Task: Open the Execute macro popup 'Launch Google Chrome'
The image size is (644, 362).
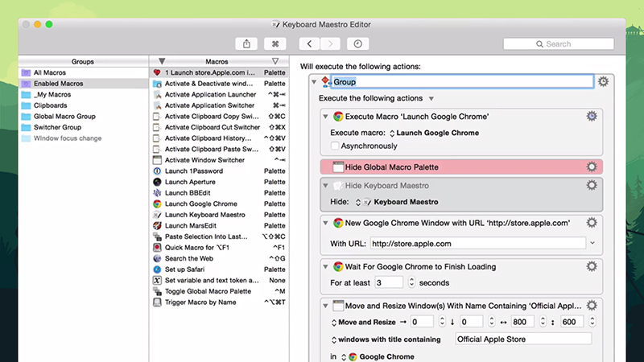Action: [x=434, y=133]
